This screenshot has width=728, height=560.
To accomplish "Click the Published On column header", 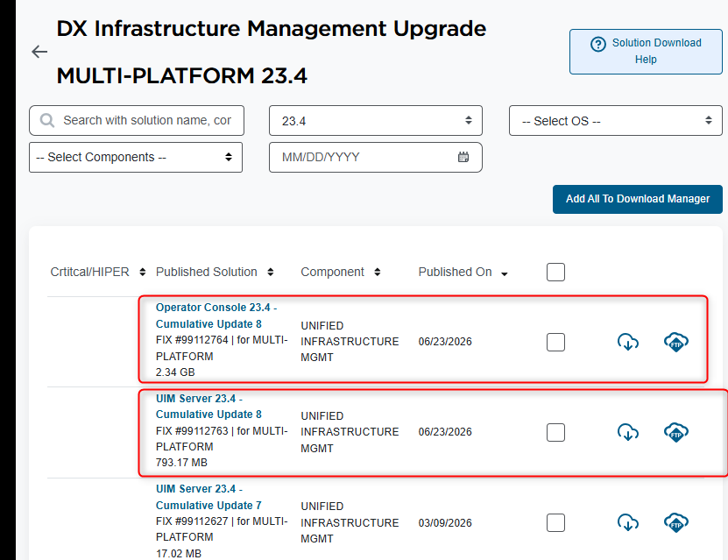I will pyautogui.click(x=455, y=272).
